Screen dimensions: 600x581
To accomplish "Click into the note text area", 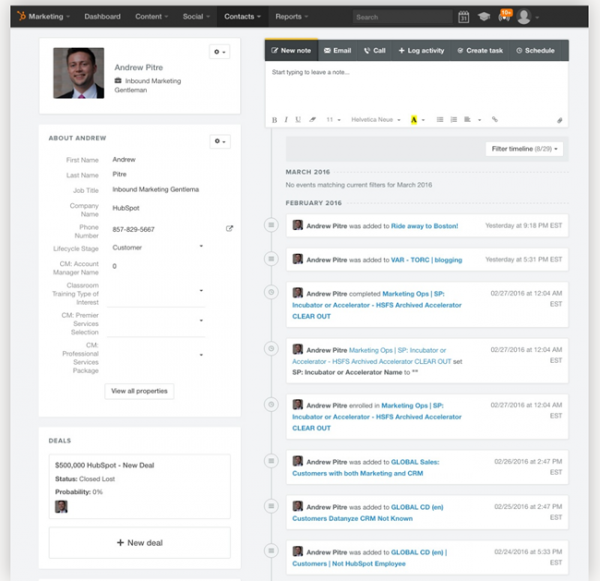I will [416, 87].
